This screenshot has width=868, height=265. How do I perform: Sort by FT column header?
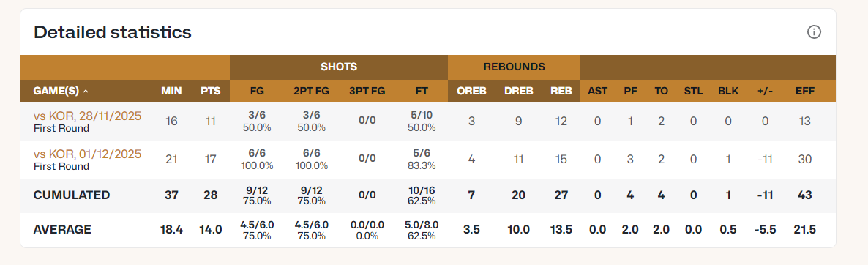coord(421,91)
